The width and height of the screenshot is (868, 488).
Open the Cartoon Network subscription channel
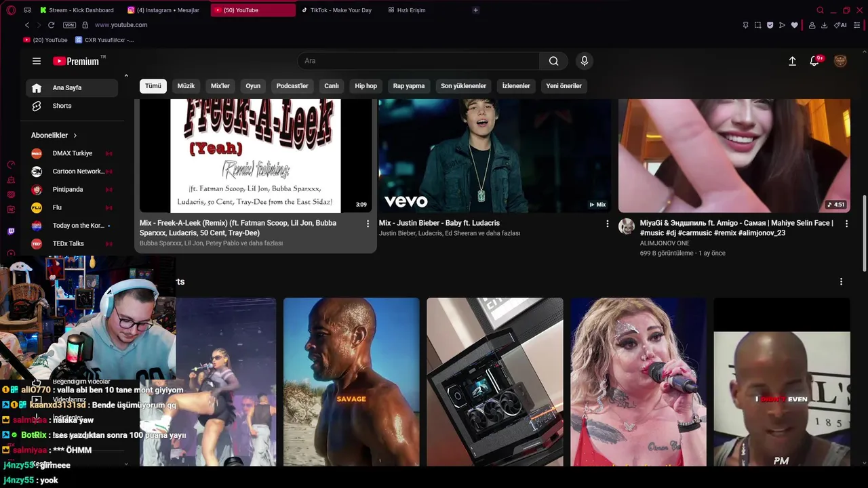pyautogui.click(x=72, y=171)
